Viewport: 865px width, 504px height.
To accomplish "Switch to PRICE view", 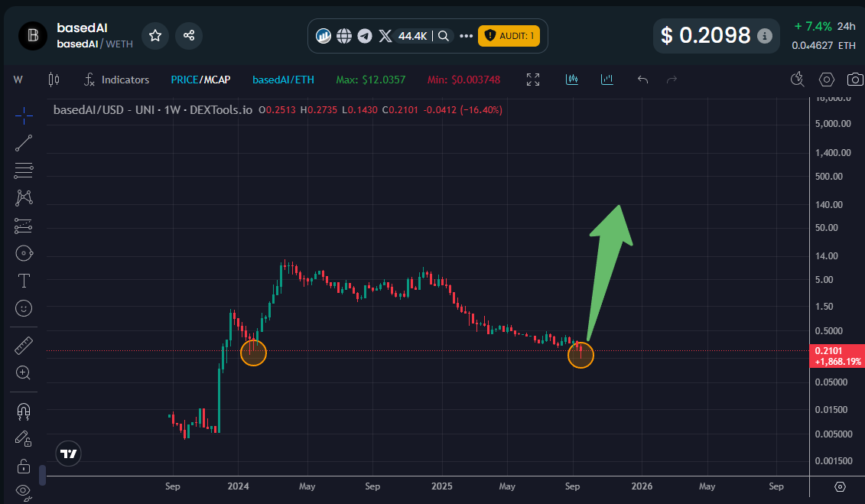I will (x=184, y=80).
